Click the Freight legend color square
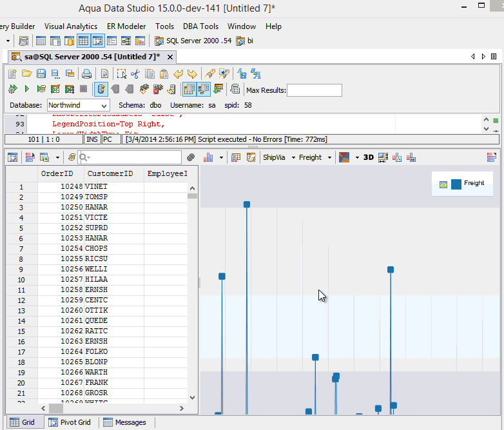Viewport: 504px width, 430px height. click(456, 184)
